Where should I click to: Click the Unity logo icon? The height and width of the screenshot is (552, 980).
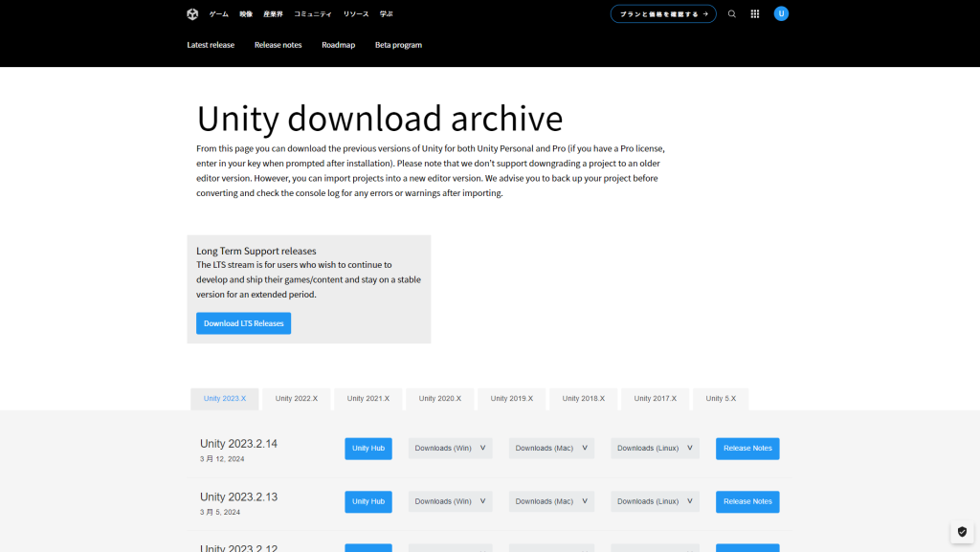click(192, 13)
